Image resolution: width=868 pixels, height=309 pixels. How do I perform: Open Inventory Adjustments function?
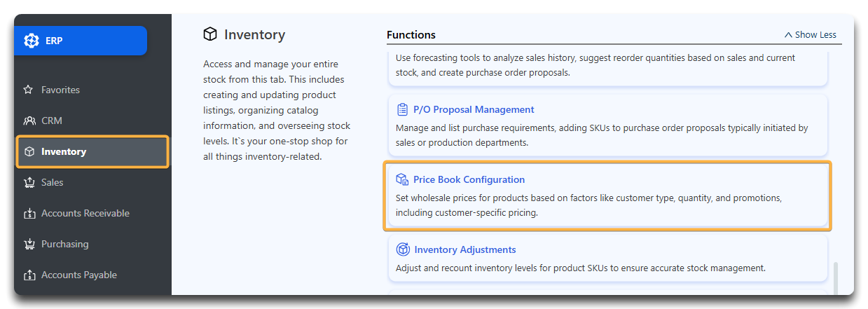point(464,249)
